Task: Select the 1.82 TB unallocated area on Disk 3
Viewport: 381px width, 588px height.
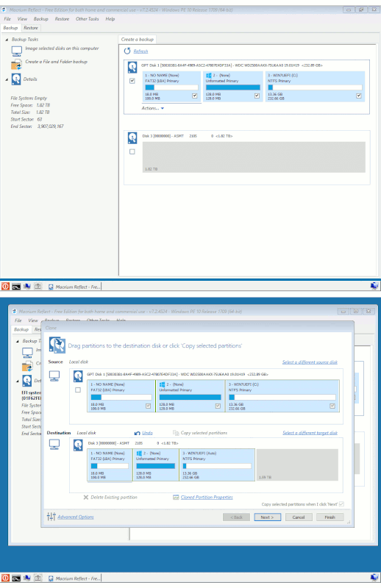Action: pyautogui.click(x=254, y=157)
